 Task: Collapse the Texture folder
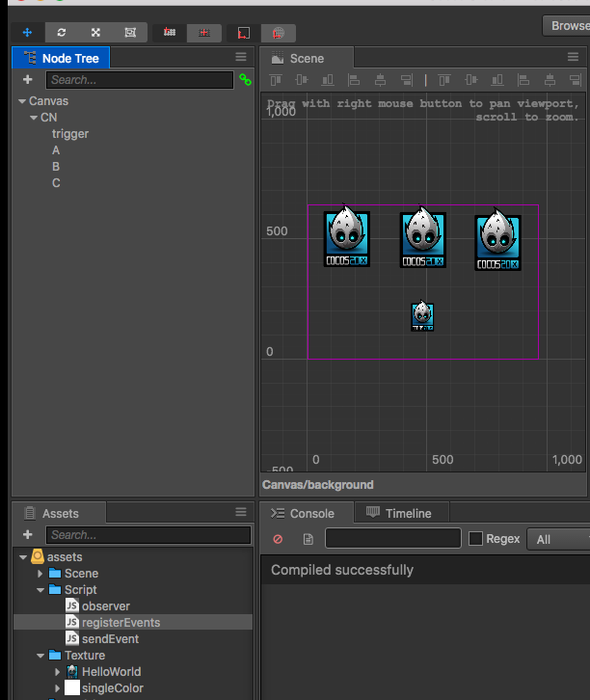40,656
